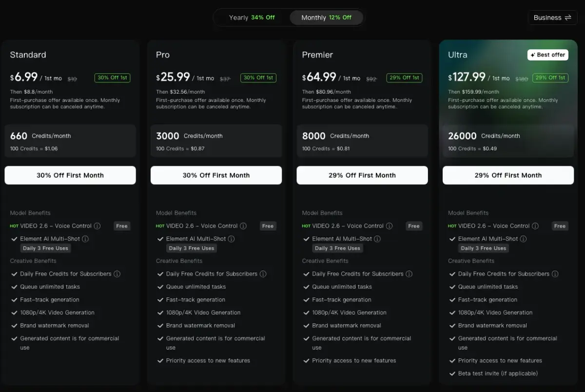
Task: Switch to Business plans
Action: 552,18
